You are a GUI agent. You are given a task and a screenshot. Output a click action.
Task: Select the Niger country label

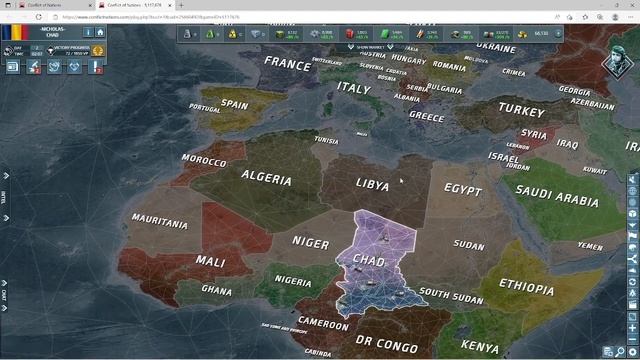point(311,242)
